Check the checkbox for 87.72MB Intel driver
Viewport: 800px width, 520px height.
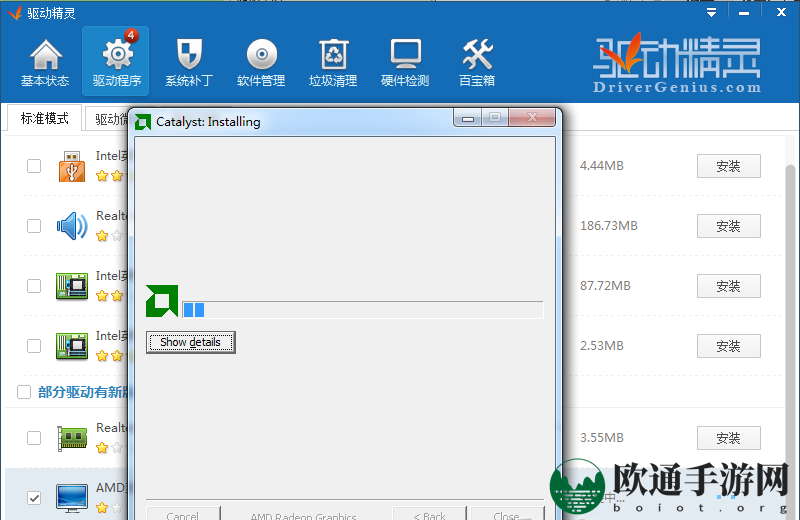click(x=34, y=286)
